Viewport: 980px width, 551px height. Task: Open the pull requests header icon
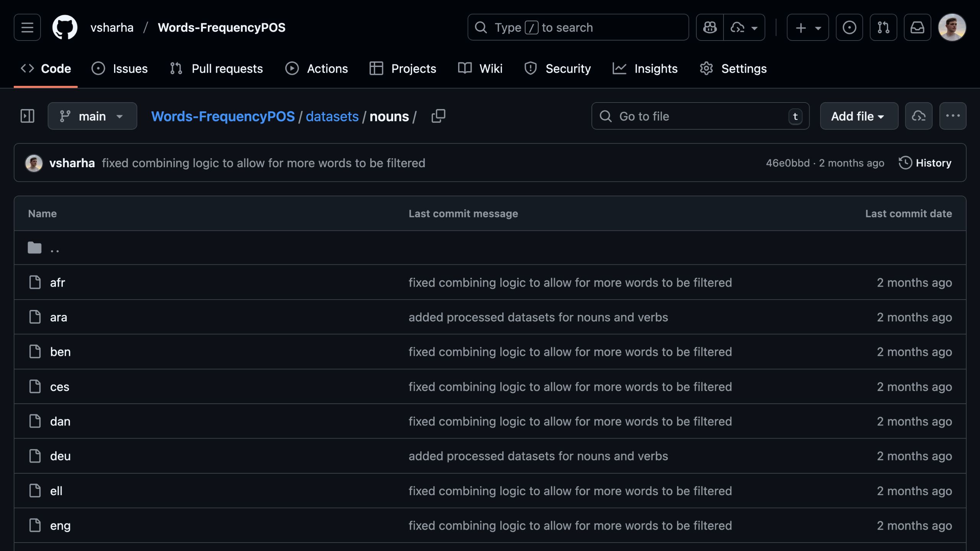click(x=883, y=27)
